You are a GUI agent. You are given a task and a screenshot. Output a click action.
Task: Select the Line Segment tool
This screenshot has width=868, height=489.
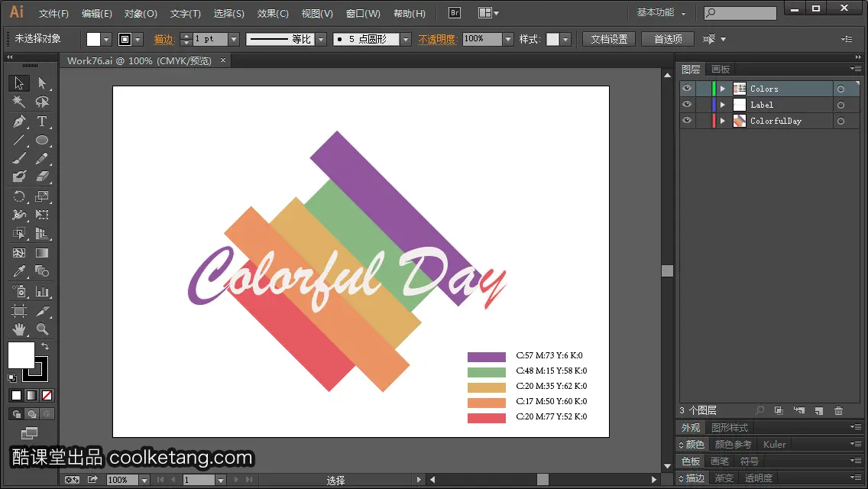[x=19, y=140]
